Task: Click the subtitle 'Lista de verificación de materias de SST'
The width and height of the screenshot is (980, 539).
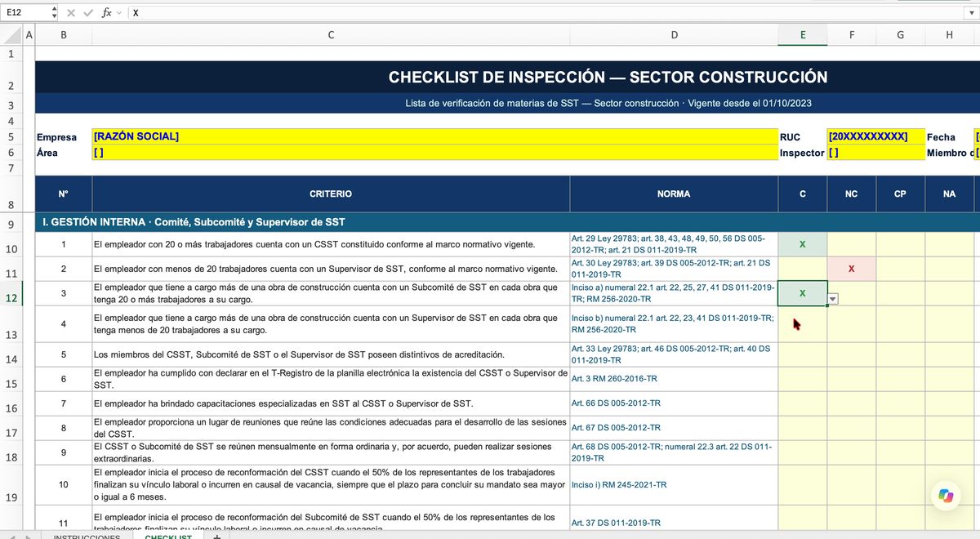Action: 608,104
